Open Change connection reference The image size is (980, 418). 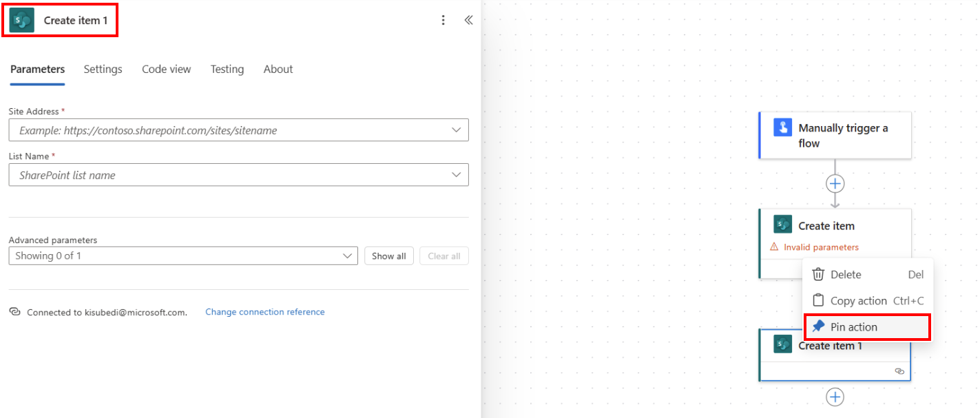pyautogui.click(x=265, y=311)
